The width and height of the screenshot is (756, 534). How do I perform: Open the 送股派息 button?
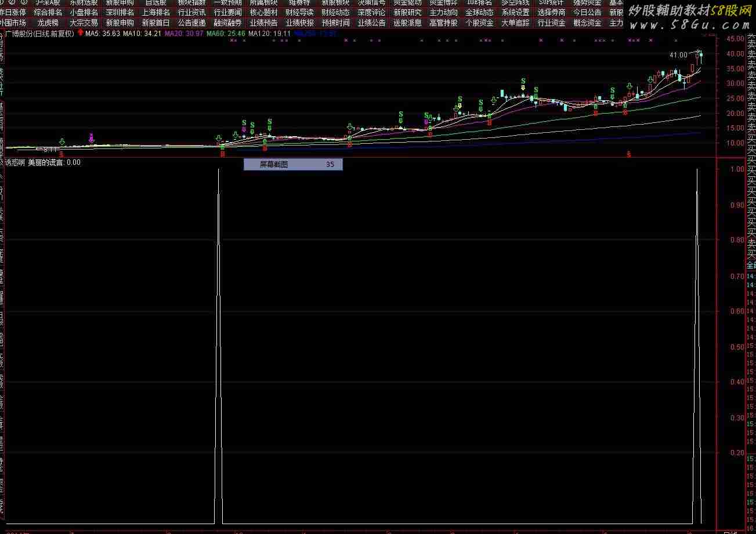[408, 23]
